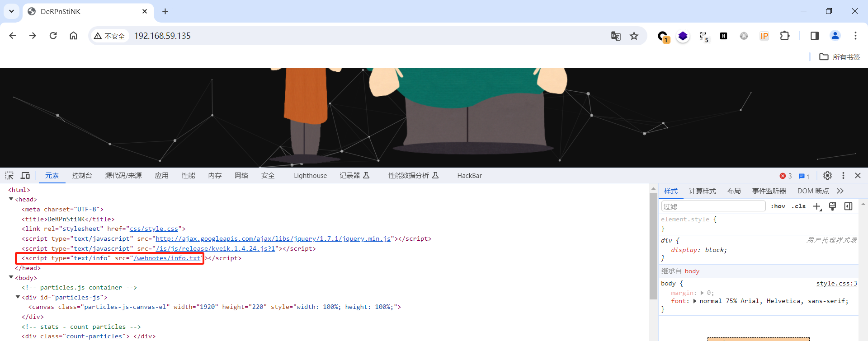Activate the DevTools element inspector picker

[x=9, y=176]
